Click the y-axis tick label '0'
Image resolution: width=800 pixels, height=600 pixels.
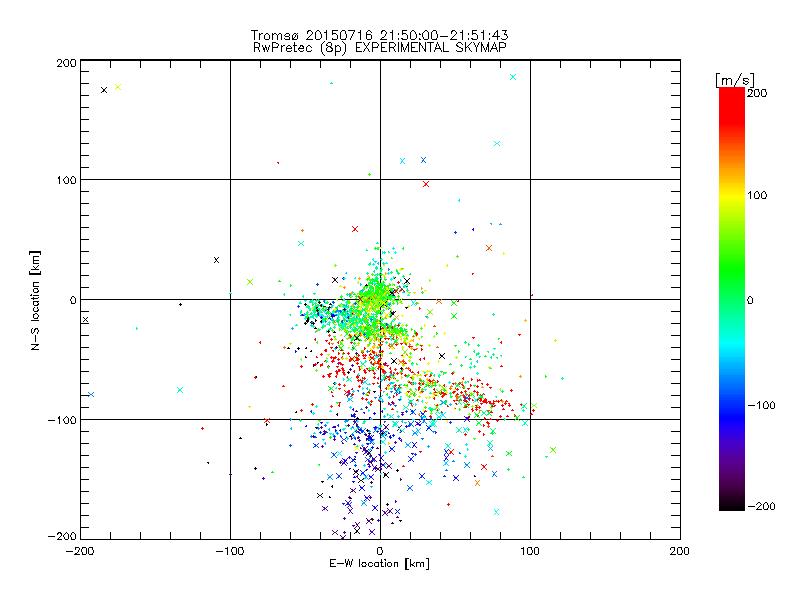[x=73, y=300]
